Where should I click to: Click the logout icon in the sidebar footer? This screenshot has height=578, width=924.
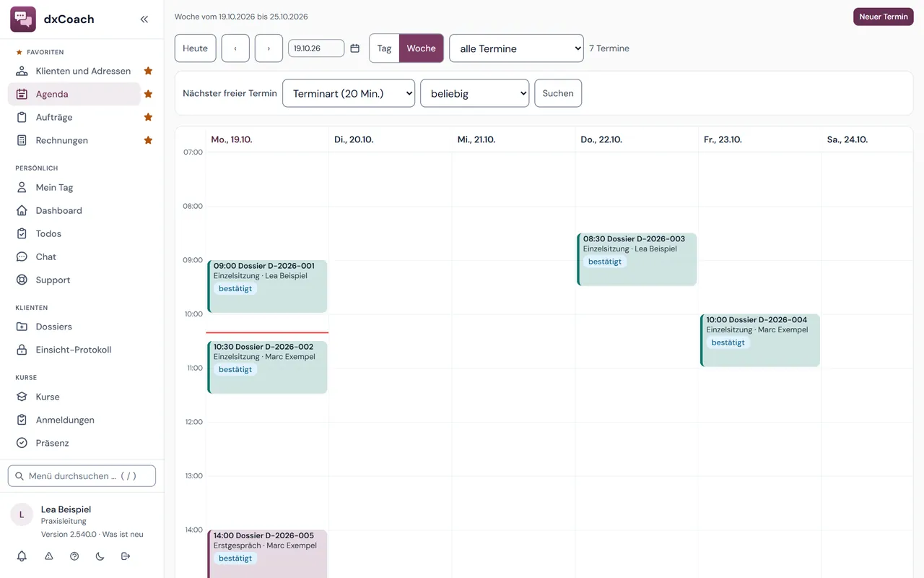126,556
